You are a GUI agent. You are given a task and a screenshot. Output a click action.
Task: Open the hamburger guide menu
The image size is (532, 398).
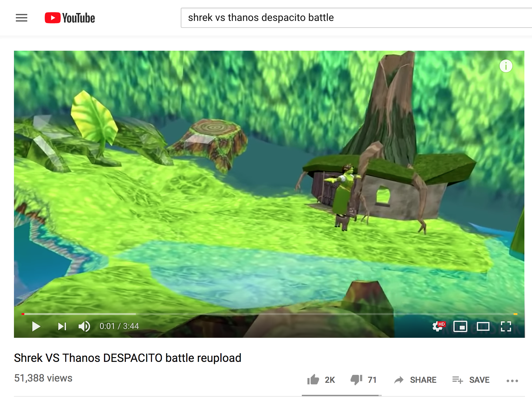22,18
